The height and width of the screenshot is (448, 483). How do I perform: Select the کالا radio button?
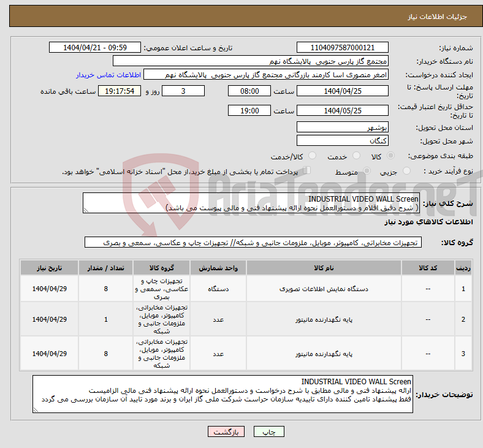point(390,156)
